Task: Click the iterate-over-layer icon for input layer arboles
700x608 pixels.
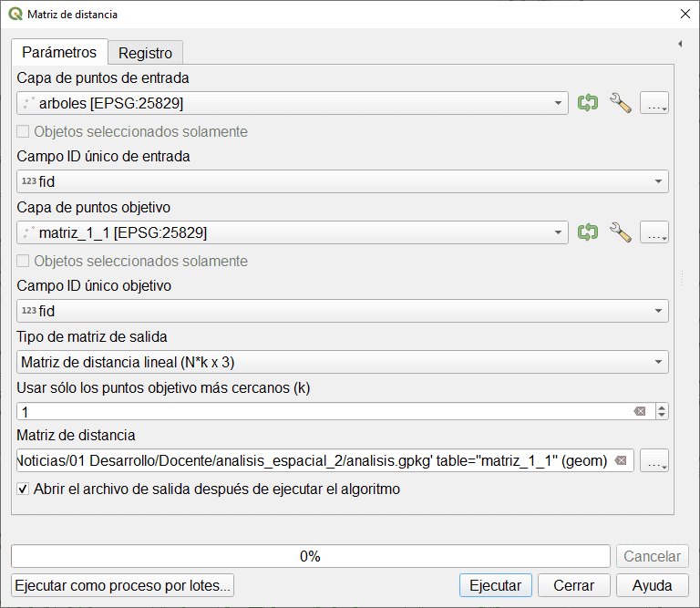Action: point(588,103)
